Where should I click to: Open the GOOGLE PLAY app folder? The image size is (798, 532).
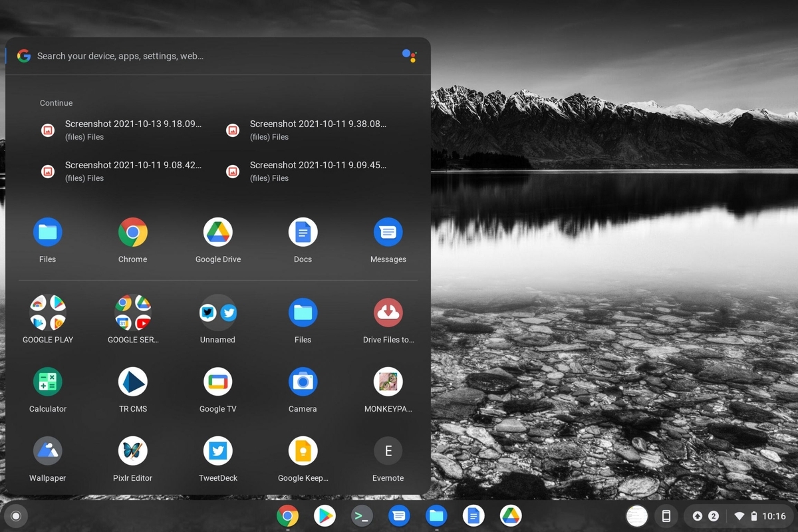coord(48,312)
